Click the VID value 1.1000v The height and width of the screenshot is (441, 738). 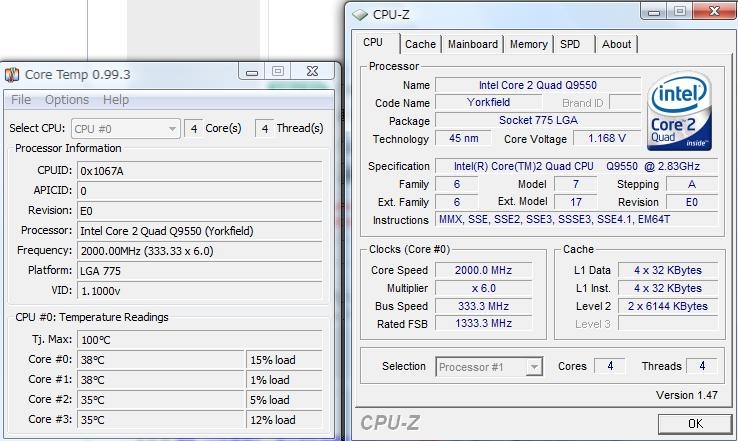(200, 291)
